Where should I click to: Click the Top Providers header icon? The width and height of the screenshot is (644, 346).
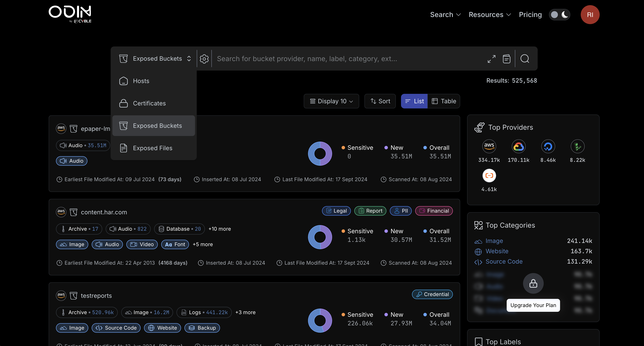(479, 127)
